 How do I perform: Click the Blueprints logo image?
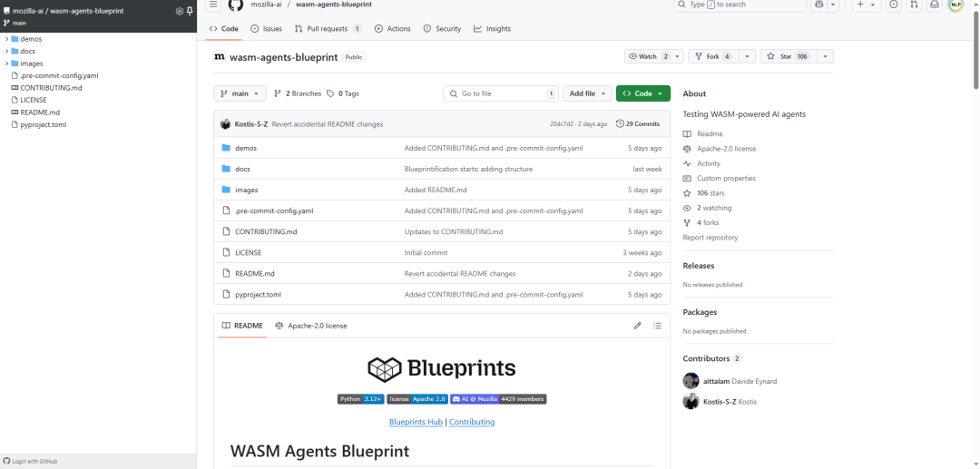[x=441, y=368]
